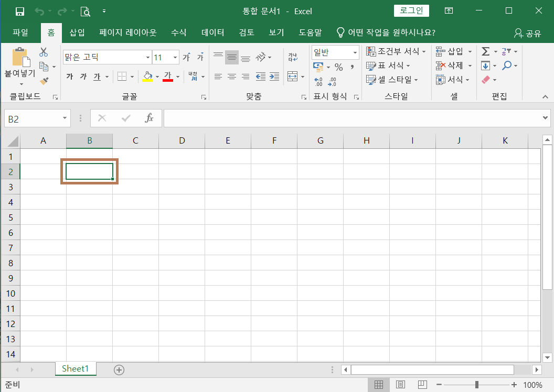Increase font size with larger 가 icon

(x=186, y=57)
